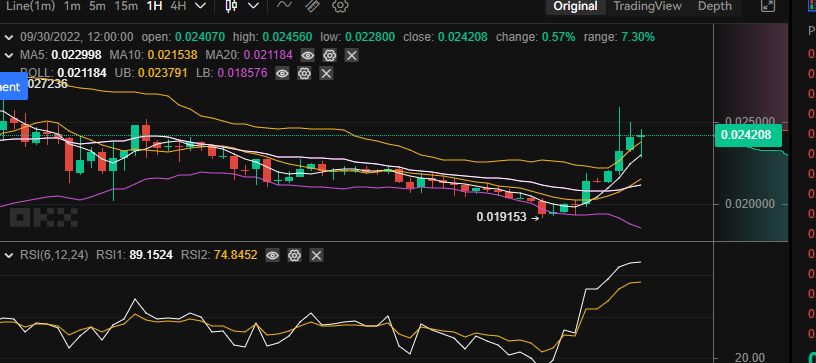Viewport: 816px width, 363px height.
Task: Toggle MA indicator visibility eye
Action: [x=308, y=55]
